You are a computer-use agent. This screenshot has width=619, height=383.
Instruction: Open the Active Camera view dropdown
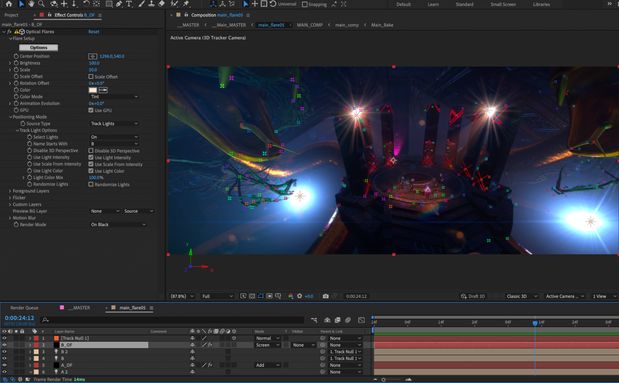[565, 296]
